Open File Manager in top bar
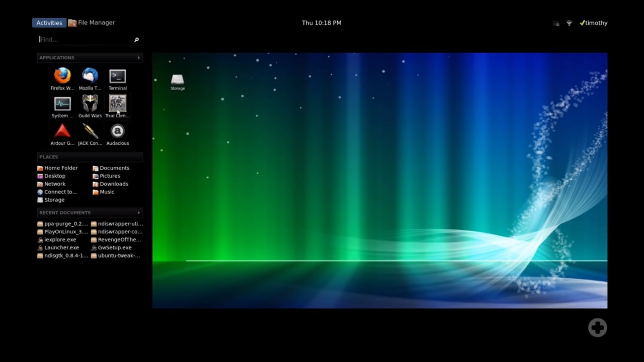Screen dimensions: 644x362 [x=92, y=23]
